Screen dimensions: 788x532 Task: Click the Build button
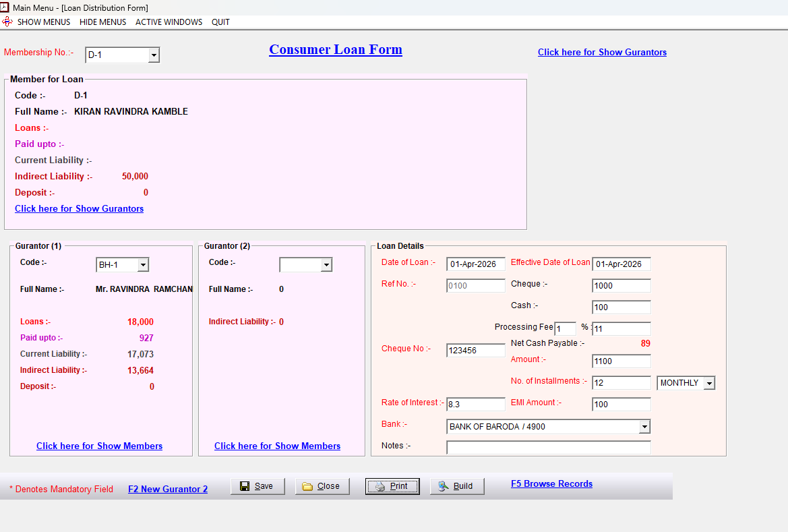point(457,486)
